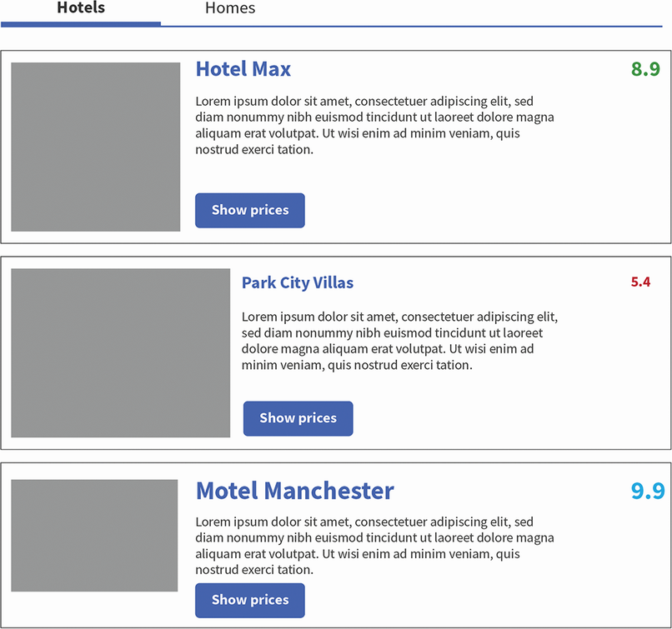Show prices for Hotel Max
Image resolution: width=672 pixels, height=629 pixels.
pos(250,211)
